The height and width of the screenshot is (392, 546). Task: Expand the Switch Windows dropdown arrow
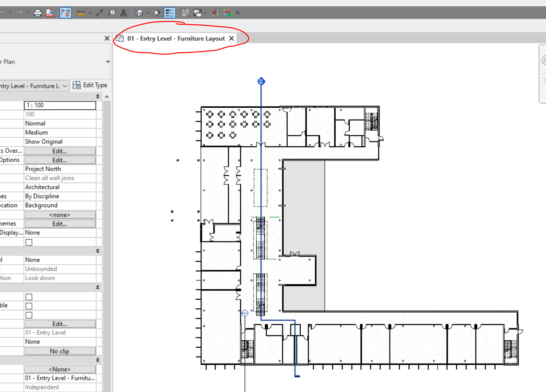(205, 13)
